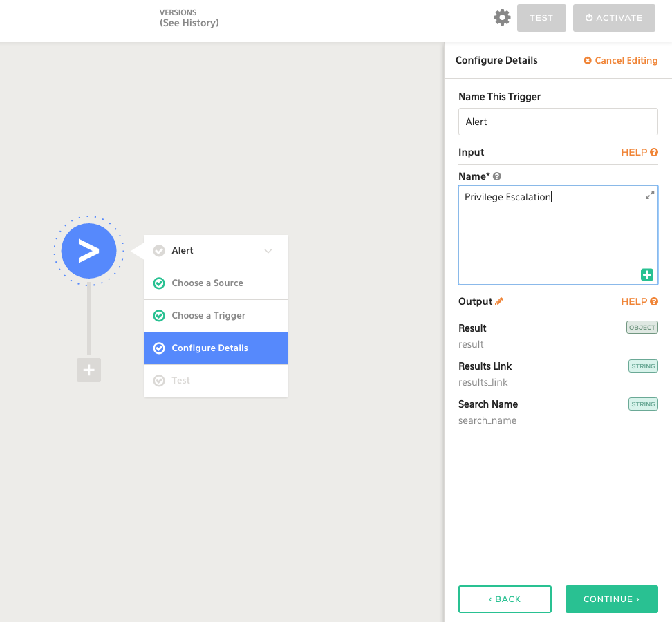The image size is (672, 622).
Task: Edit Output using the pencil icon
Action: pos(499,301)
